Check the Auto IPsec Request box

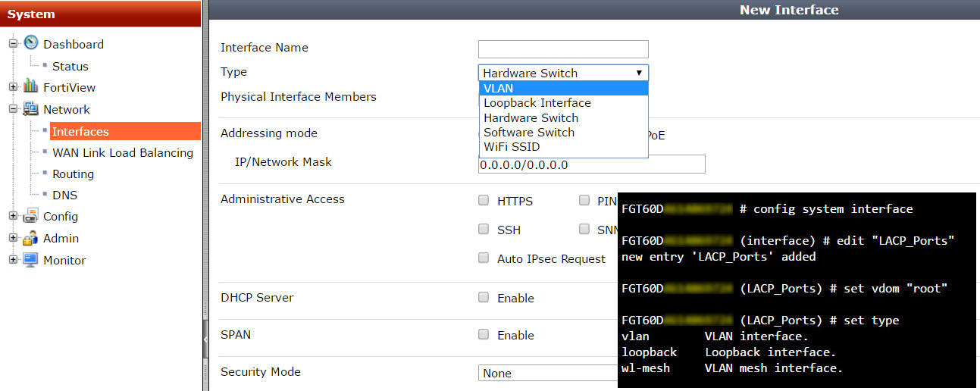(x=484, y=258)
